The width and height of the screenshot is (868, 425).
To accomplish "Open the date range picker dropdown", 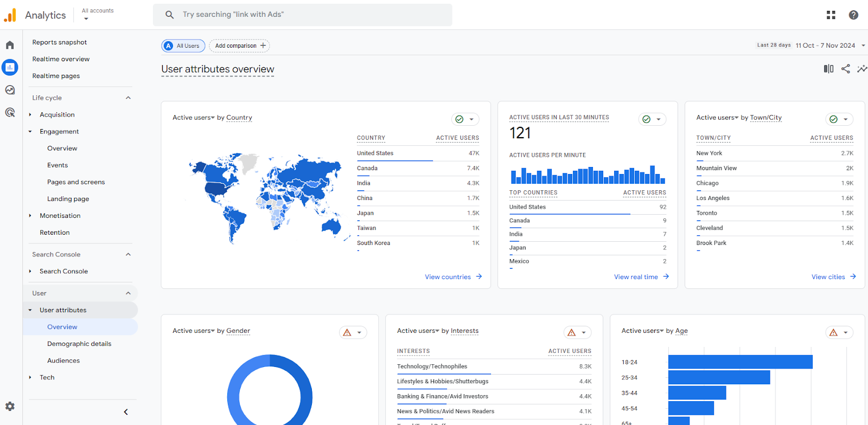I will click(x=829, y=46).
